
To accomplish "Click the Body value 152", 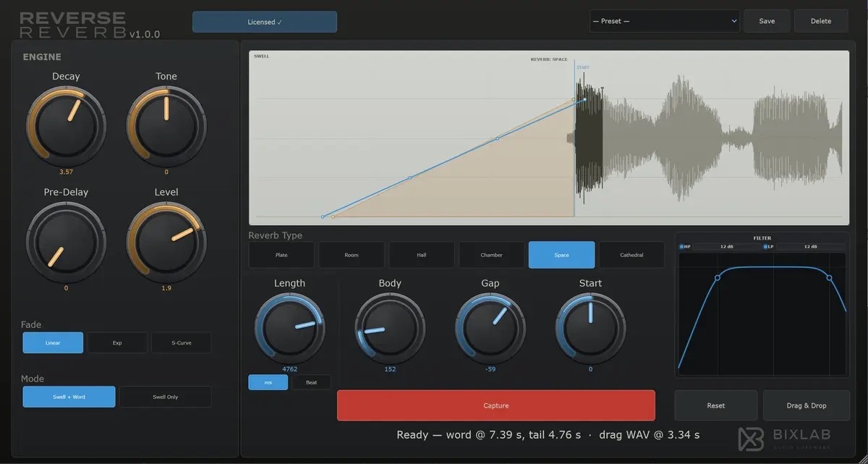I will coord(390,369).
